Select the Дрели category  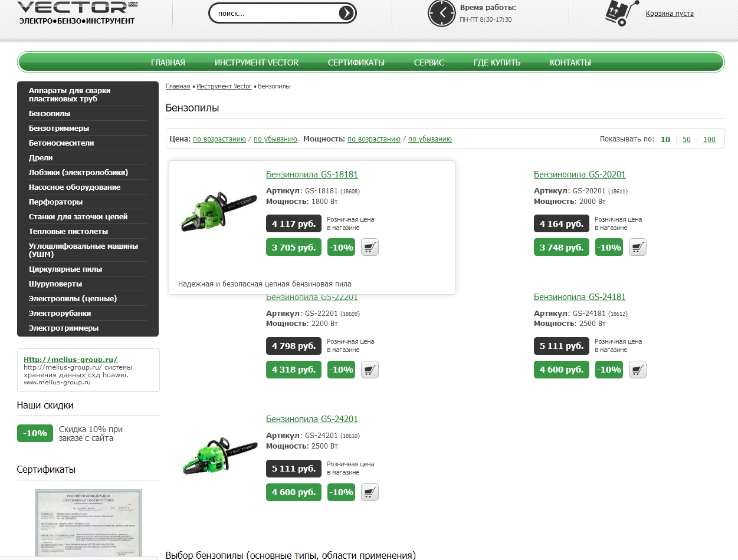click(x=41, y=157)
